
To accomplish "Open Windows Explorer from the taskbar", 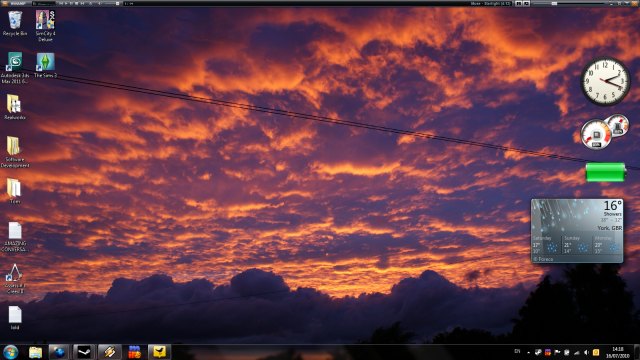I will point(36,352).
